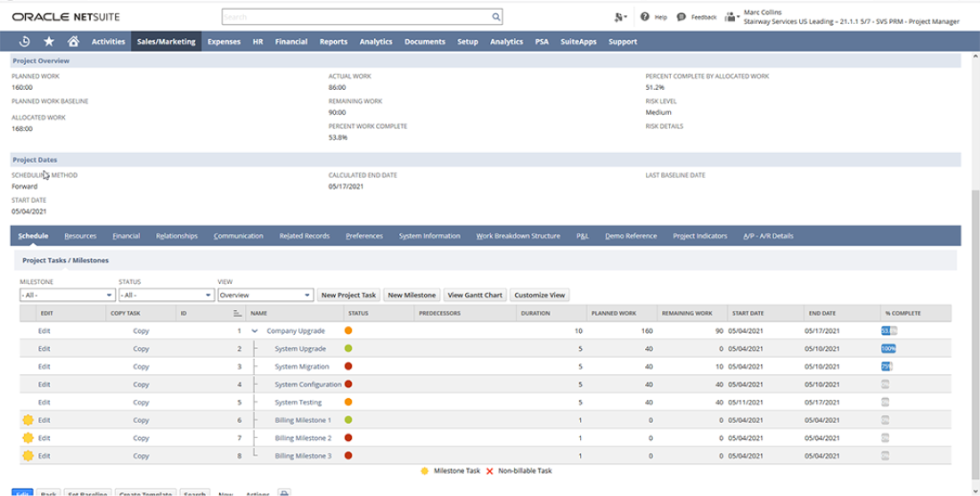Open the Help question mark icon
Screen dimensions: 980x496
644,17
